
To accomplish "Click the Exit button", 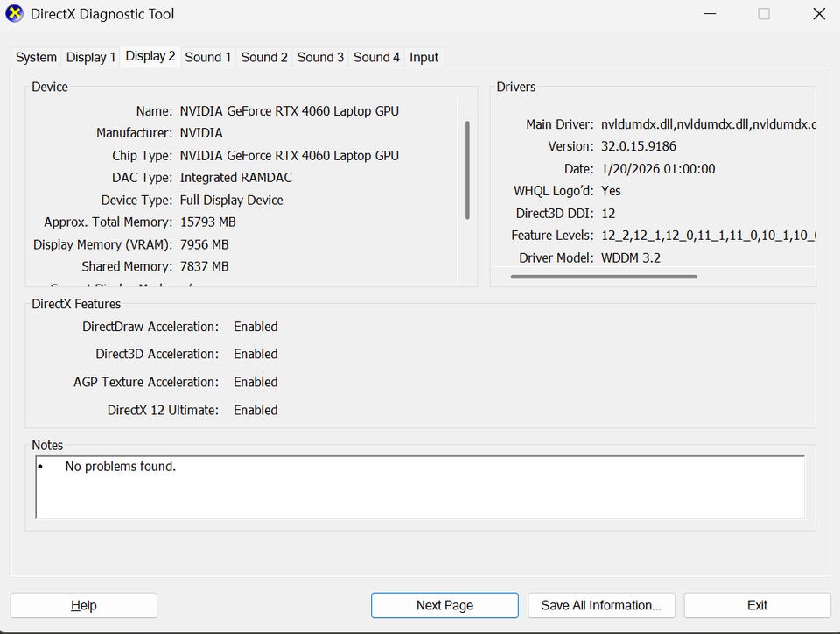I will tap(757, 605).
